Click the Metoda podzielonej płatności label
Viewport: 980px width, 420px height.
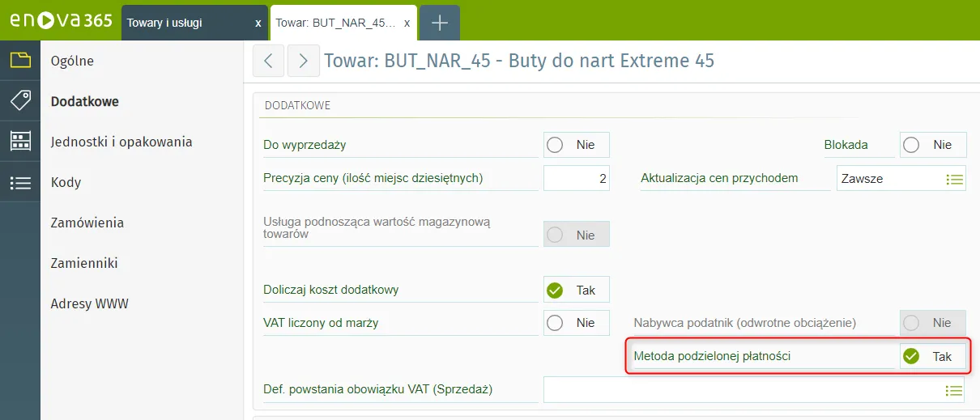(712, 356)
